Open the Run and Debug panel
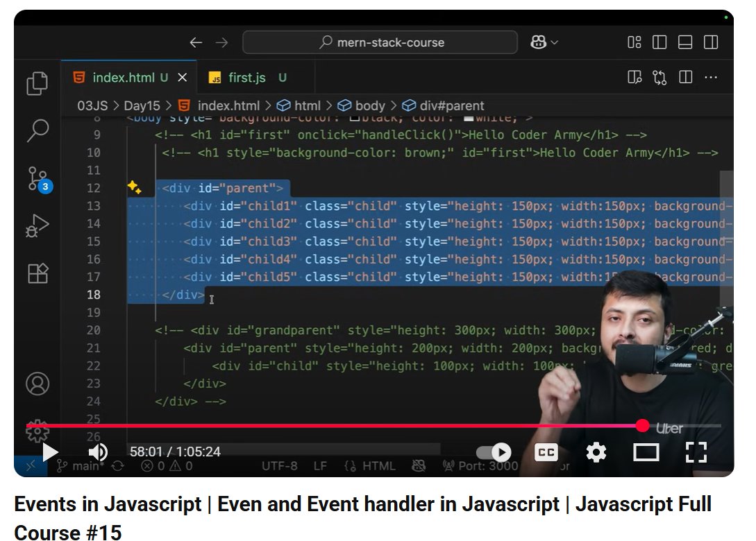Viewport: 756px width, 541px height. pyautogui.click(x=37, y=226)
